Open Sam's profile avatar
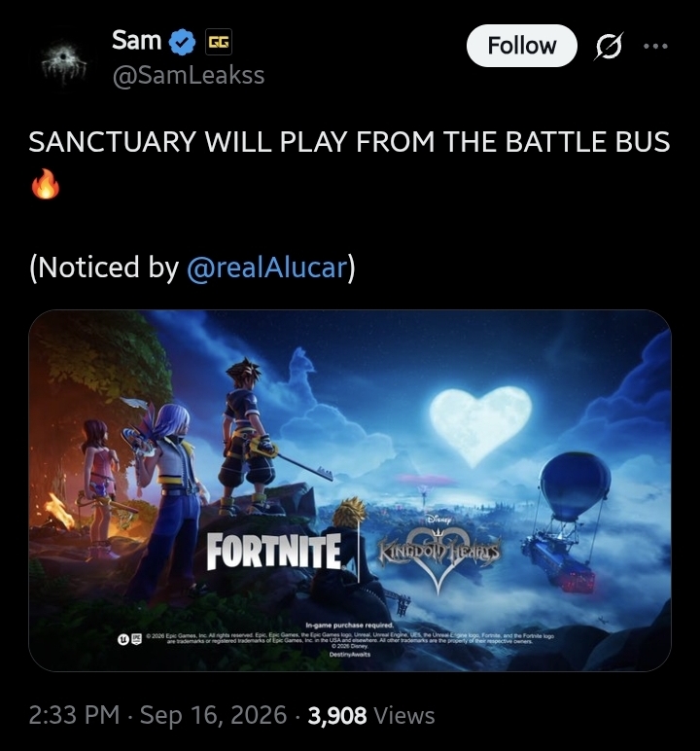This screenshot has width=700, height=751. pos(64,61)
